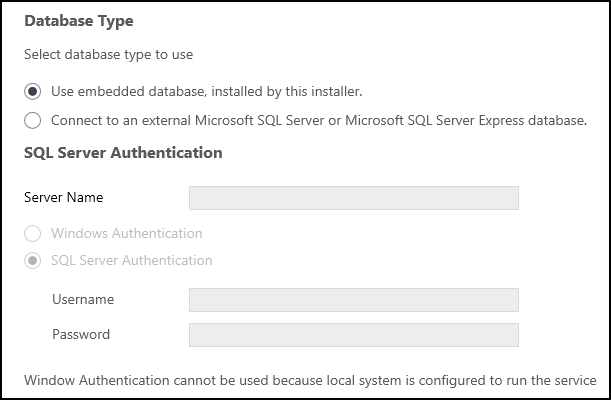This screenshot has width=611, height=400.
Task: Select the embedded database radio button
Action: pyautogui.click(x=32, y=92)
